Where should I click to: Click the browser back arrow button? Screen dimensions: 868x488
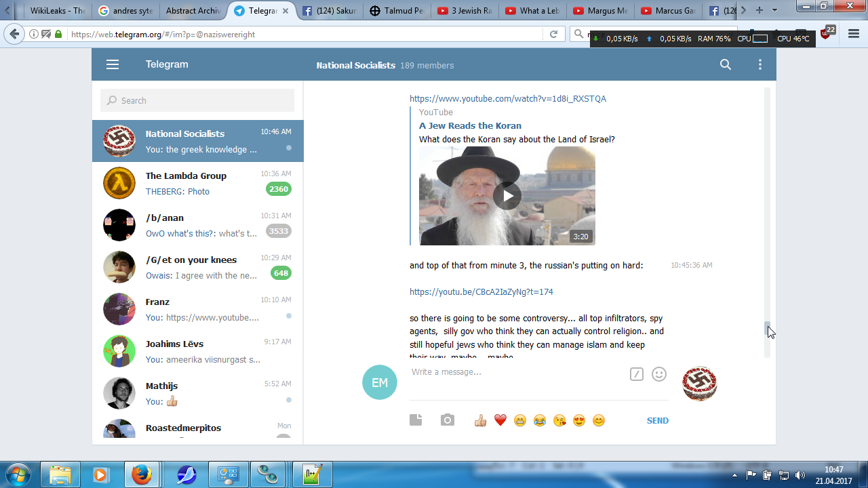[15, 34]
